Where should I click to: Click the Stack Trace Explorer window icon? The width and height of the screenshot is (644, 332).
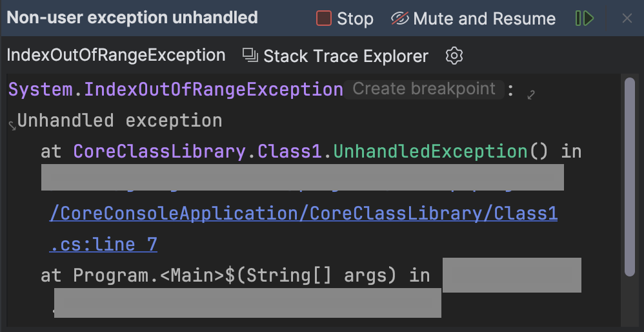pyautogui.click(x=250, y=56)
